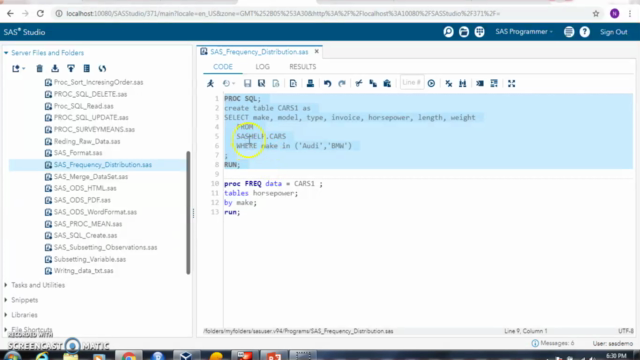
Task: Click the Line # input field
Action: tap(411, 83)
